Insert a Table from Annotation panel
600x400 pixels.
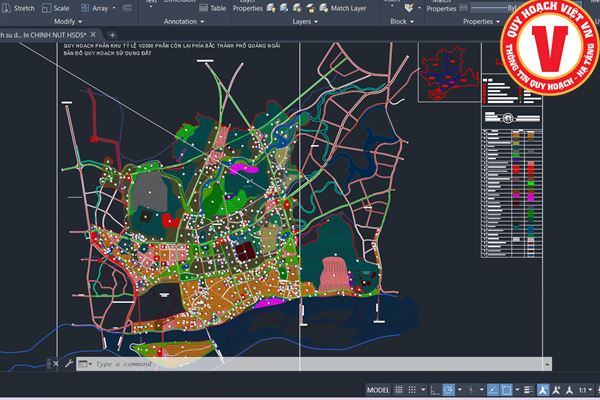(212, 7)
